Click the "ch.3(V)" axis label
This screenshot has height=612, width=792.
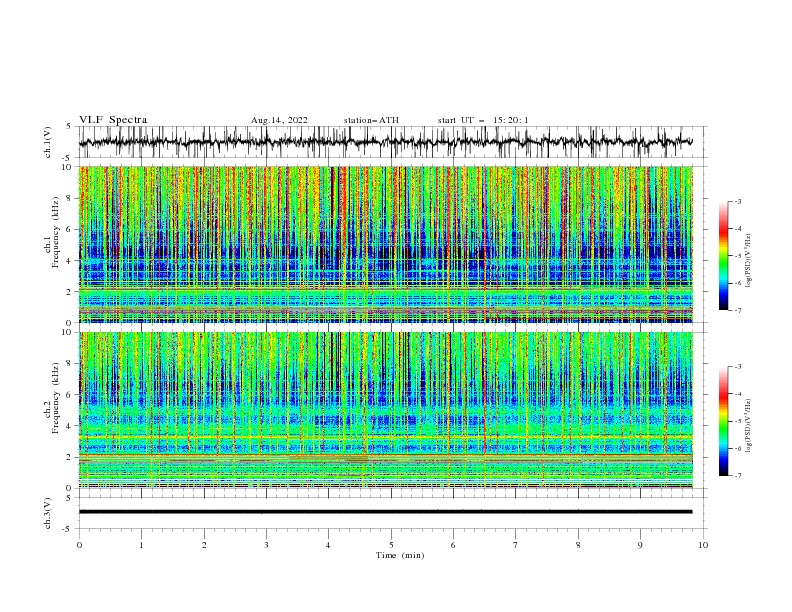pyautogui.click(x=48, y=513)
